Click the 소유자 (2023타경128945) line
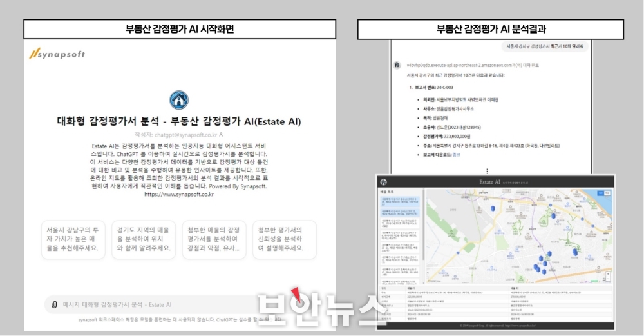 pyautogui.click(x=452, y=127)
